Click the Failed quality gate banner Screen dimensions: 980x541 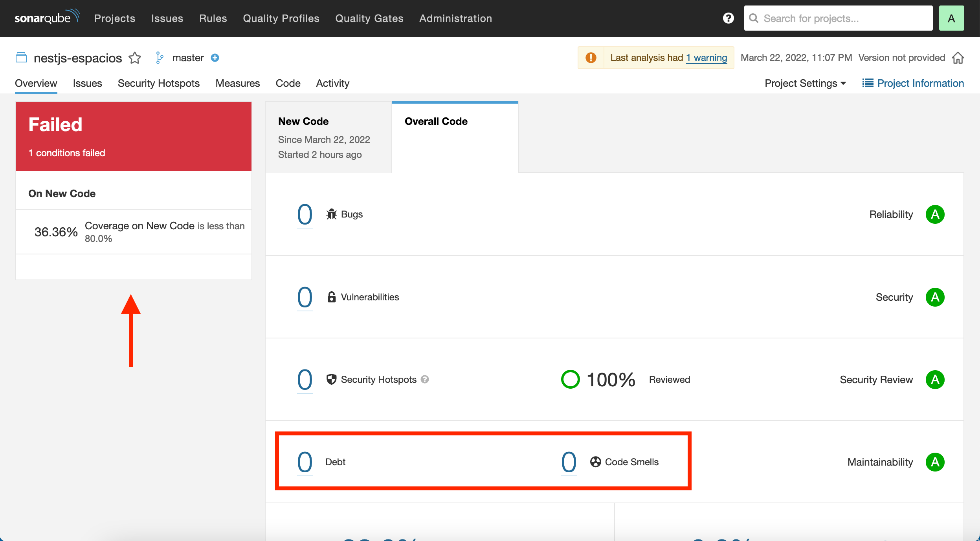134,137
